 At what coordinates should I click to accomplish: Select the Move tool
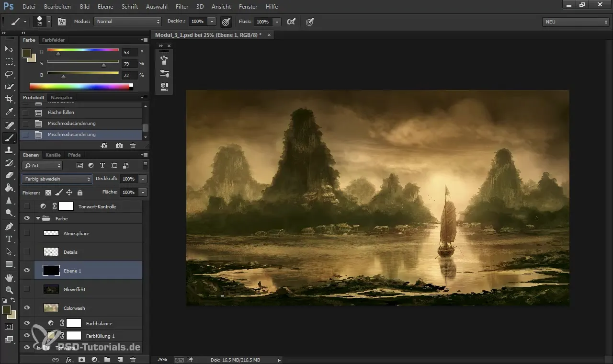point(9,49)
